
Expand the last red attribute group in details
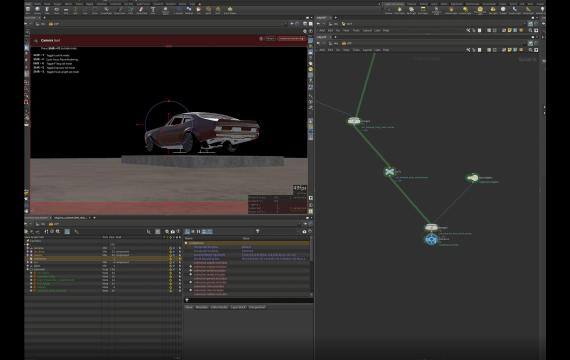tap(190, 290)
